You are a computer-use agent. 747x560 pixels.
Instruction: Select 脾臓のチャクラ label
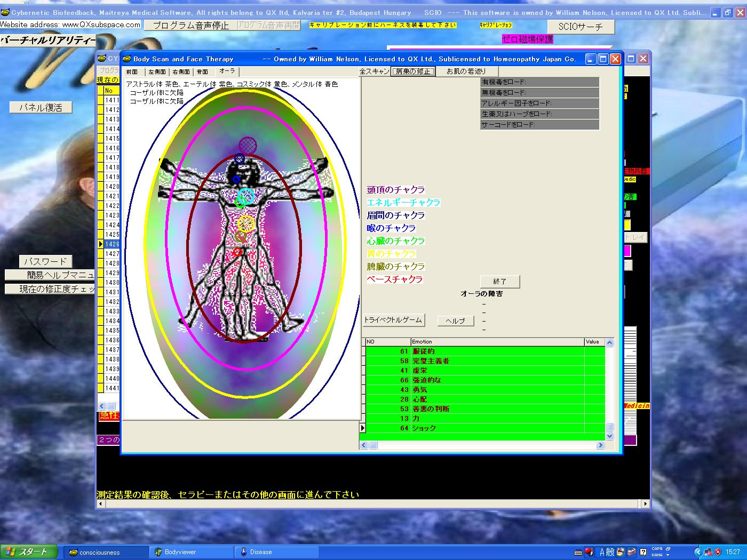point(396,267)
